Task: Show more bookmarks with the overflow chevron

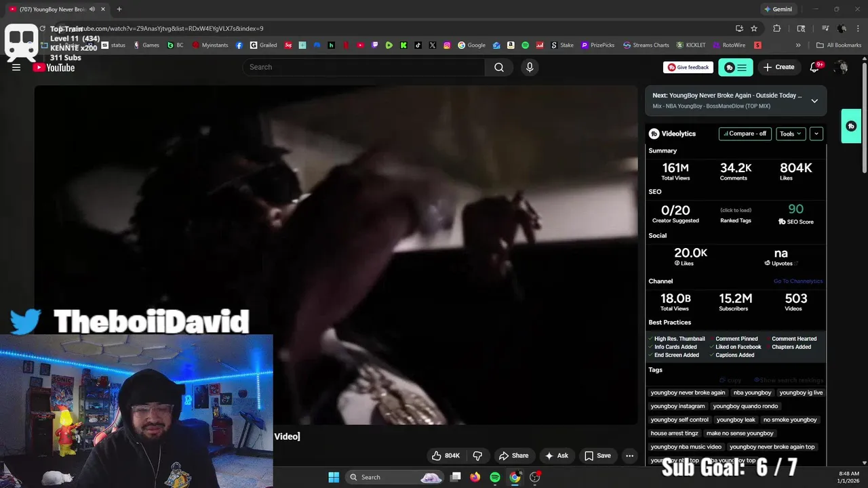Action: tap(798, 45)
